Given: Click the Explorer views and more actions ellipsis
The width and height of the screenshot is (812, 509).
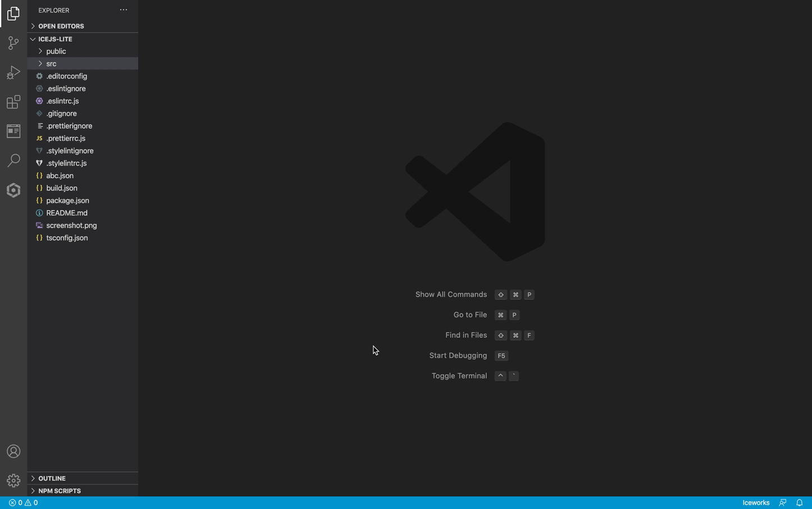Looking at the screenshot, I should pos(124,10).
